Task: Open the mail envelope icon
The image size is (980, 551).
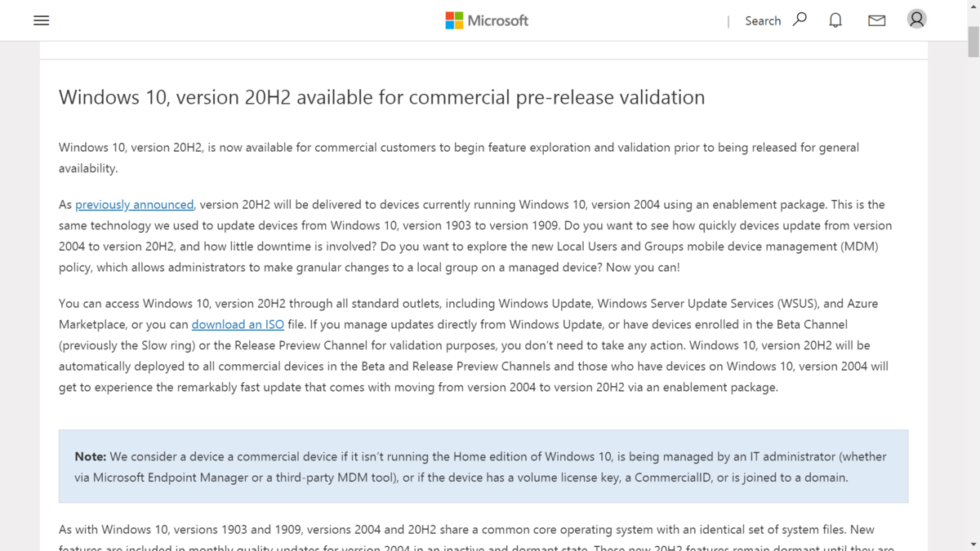Action: point(877,20)
